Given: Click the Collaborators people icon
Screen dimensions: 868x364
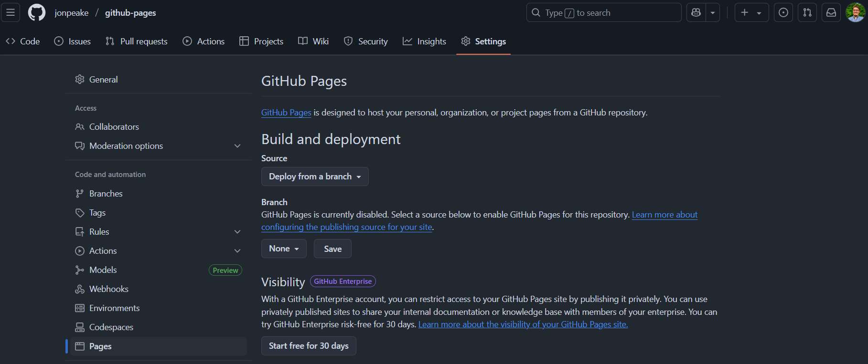Looking at the screenshot, I should point(80,127).
